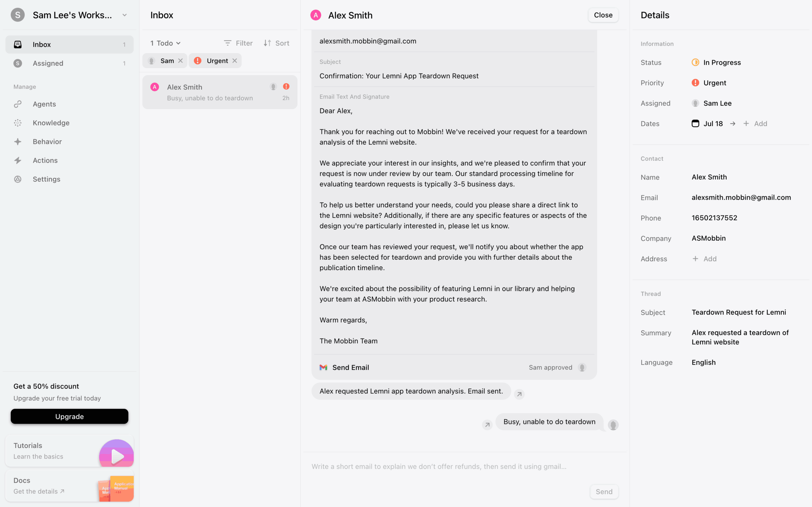Open Actions via lightning bolt icon

[x=18, y=160]
